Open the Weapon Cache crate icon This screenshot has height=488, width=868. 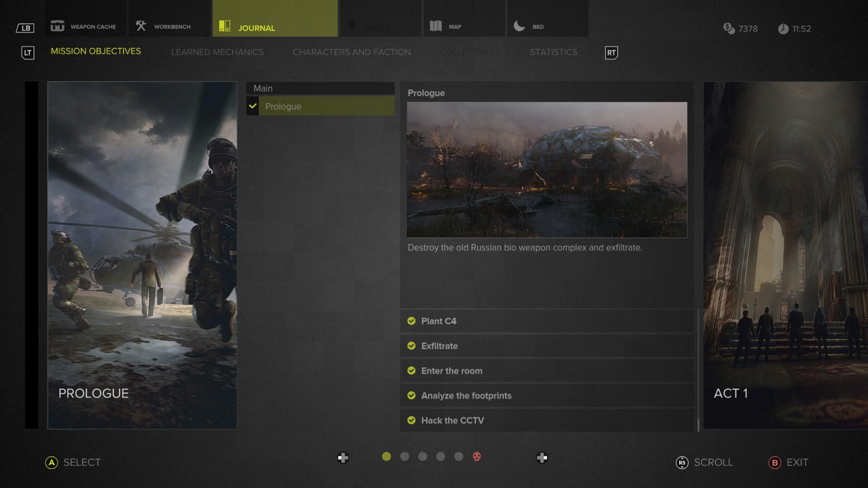[57, 26]
